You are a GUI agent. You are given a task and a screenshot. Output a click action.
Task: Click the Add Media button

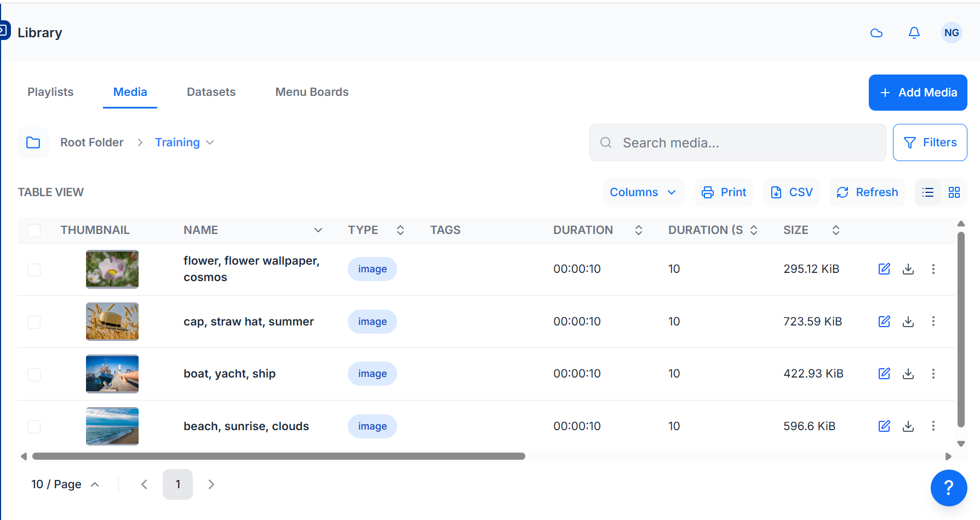click(x=918, y=93)
